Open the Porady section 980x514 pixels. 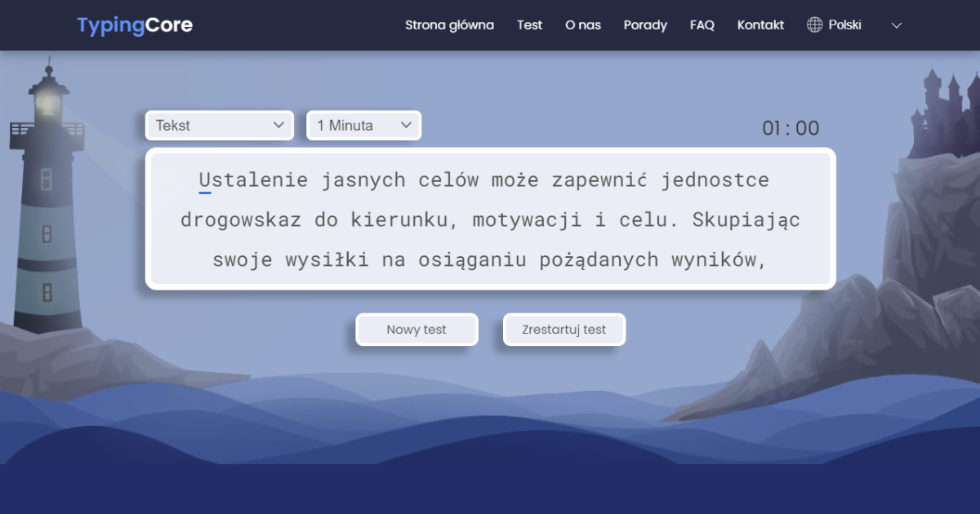coord(645,25)
